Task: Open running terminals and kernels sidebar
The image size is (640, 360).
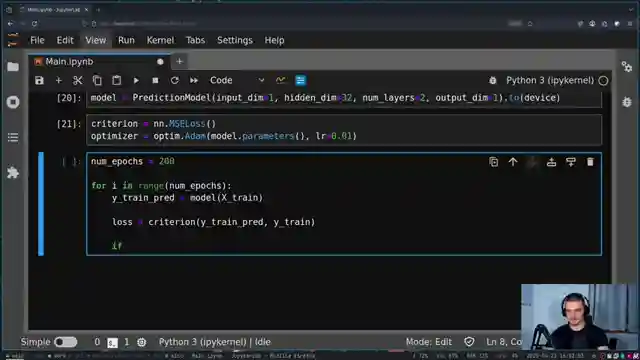Action: click(x=13, y=102)
